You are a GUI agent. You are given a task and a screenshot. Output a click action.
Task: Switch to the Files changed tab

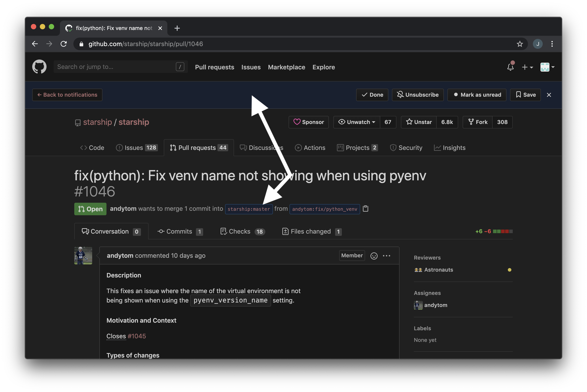point(311,232)
